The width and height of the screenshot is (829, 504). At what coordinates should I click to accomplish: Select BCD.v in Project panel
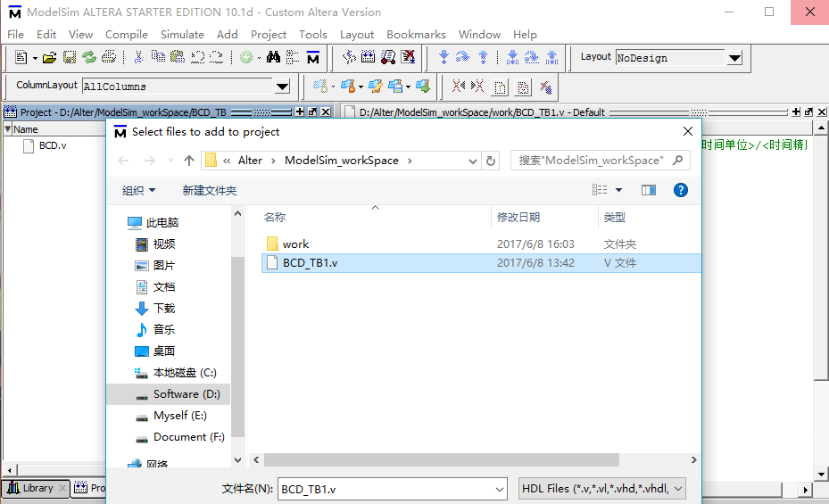[53, 145]
